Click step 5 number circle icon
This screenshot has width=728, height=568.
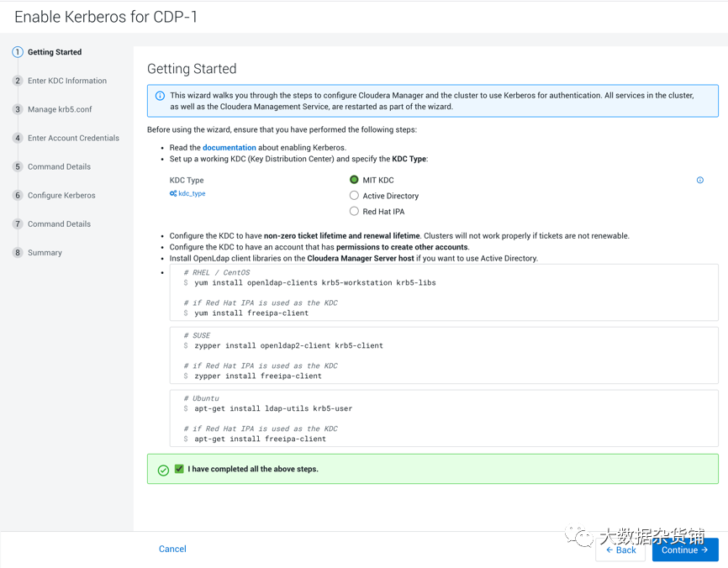(17, 166)
